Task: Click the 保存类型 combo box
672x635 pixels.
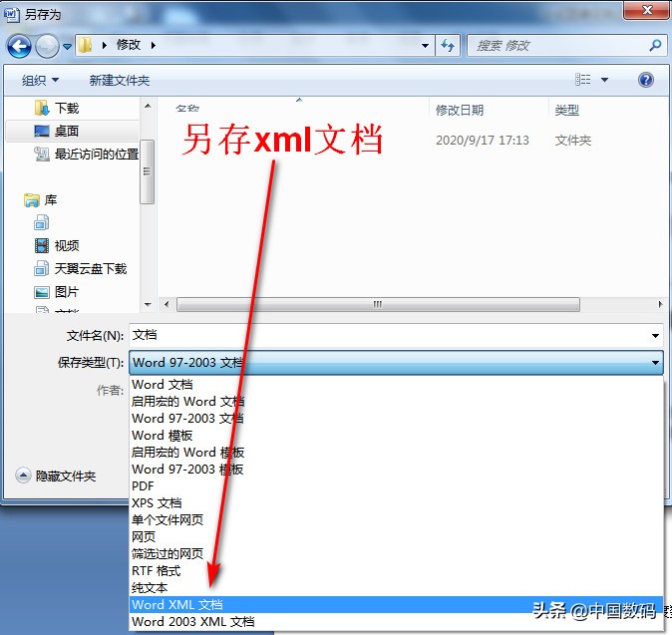Action: tap(396, 363)
